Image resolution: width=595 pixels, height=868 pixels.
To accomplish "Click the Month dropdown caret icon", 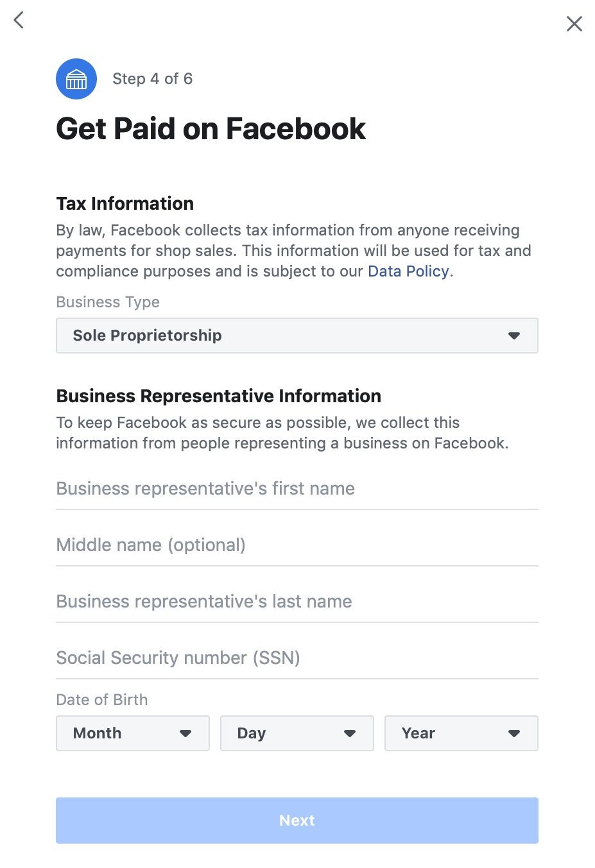I will point(185,733).
